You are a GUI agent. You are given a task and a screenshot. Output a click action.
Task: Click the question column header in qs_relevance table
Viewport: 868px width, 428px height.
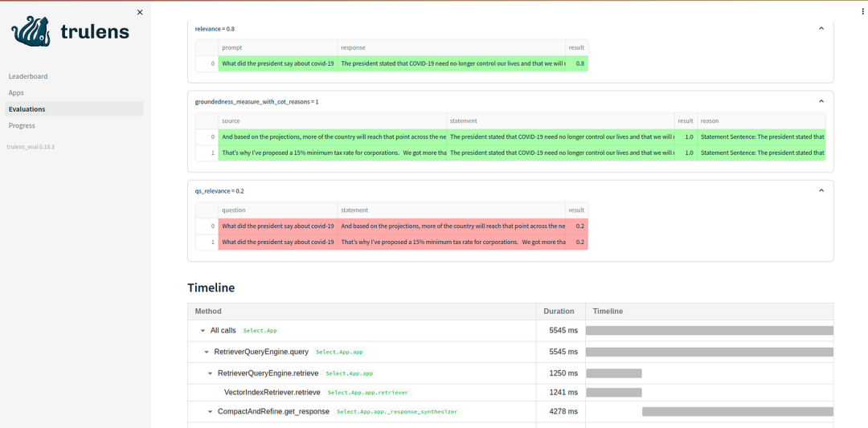[x=278, y=210]
